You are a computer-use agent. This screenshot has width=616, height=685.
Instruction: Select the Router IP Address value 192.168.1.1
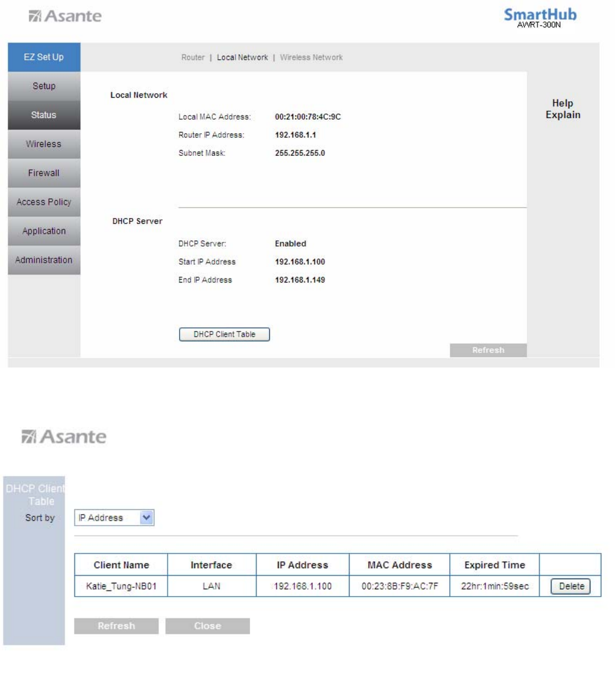[295, 135]
